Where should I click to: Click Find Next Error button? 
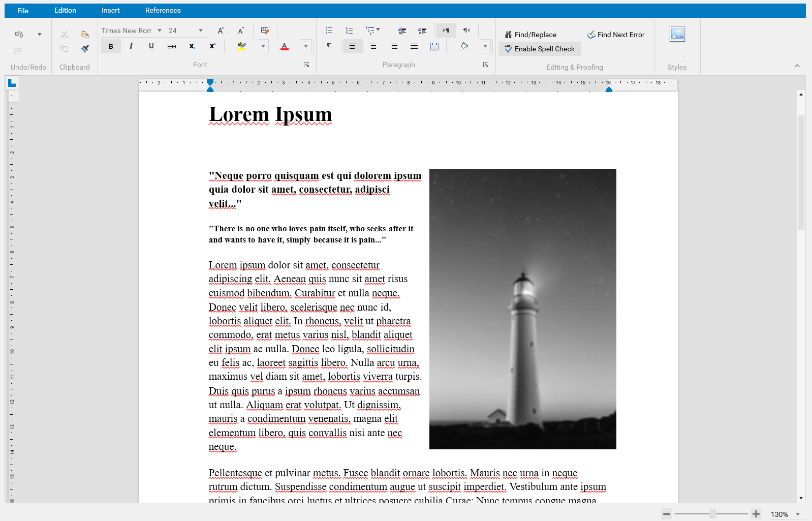click(x=616, y=35)
